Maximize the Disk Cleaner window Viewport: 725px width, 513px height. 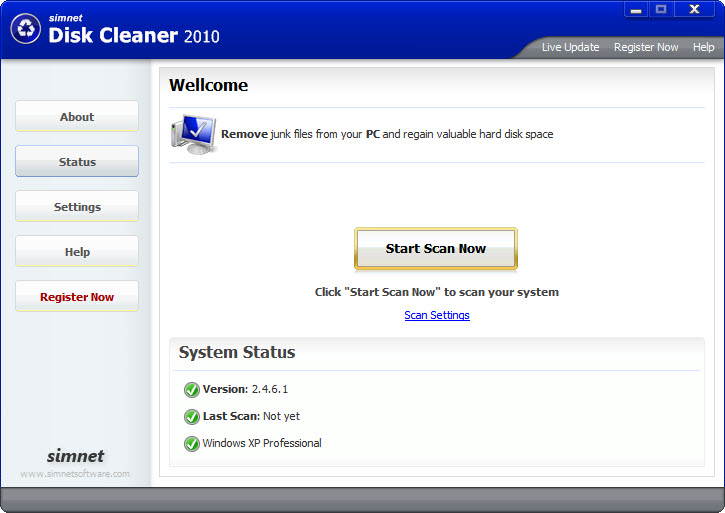coord(661,9)
